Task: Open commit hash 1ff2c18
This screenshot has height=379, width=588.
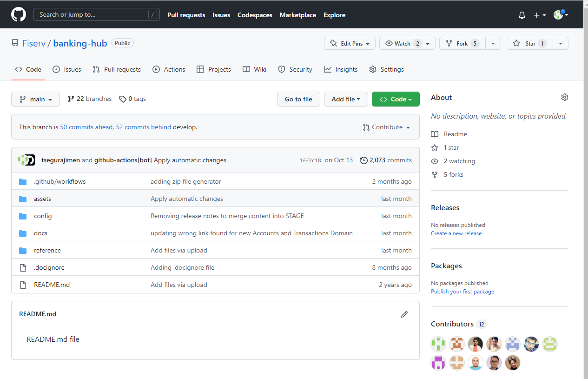Action: [x=310, y=160]
